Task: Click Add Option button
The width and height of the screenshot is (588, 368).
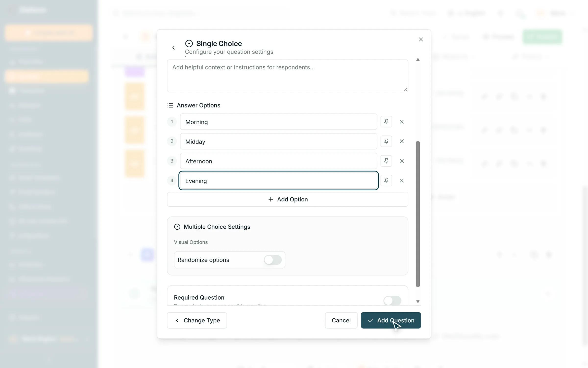Action: pos(288,199)
